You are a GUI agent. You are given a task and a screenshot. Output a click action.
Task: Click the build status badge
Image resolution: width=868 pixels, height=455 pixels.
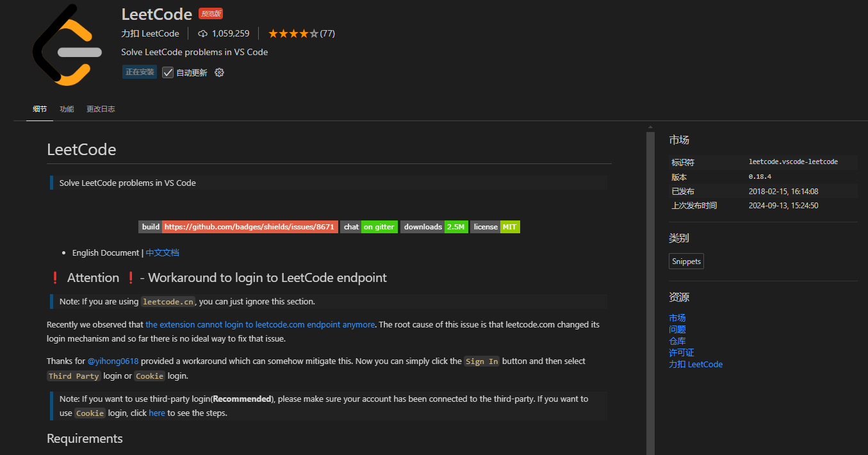238,227
